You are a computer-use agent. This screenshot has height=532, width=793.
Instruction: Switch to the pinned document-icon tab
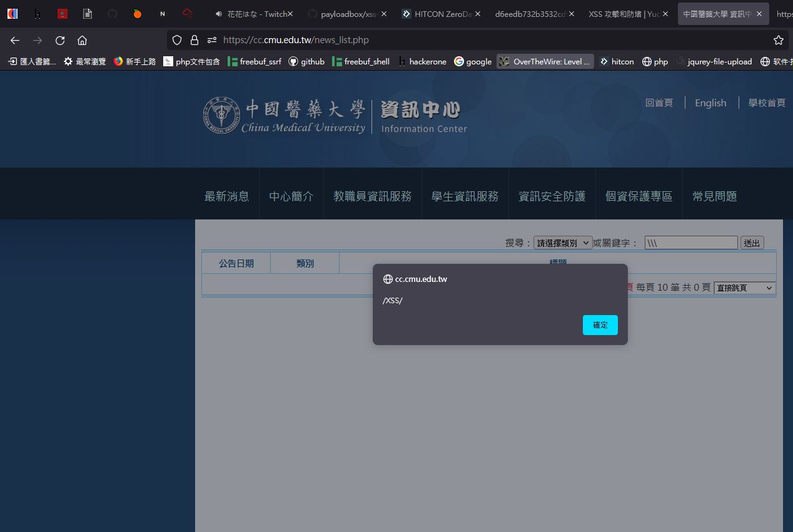tap(88, 14)
